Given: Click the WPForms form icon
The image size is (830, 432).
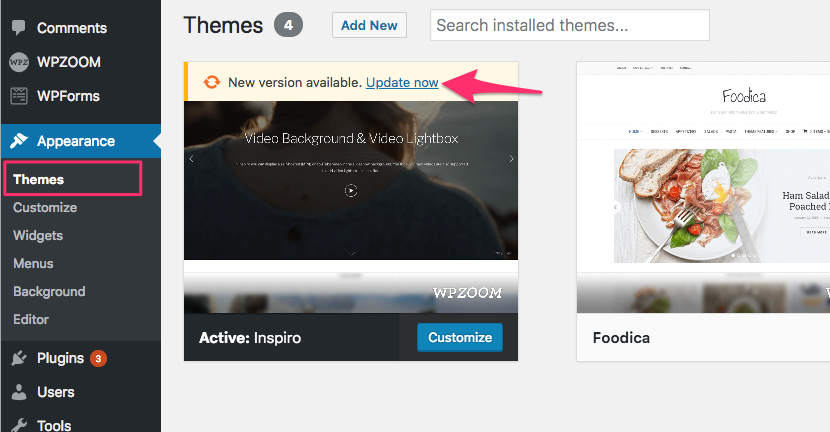Looking at the screenshot, I should [x=19, y=96].
